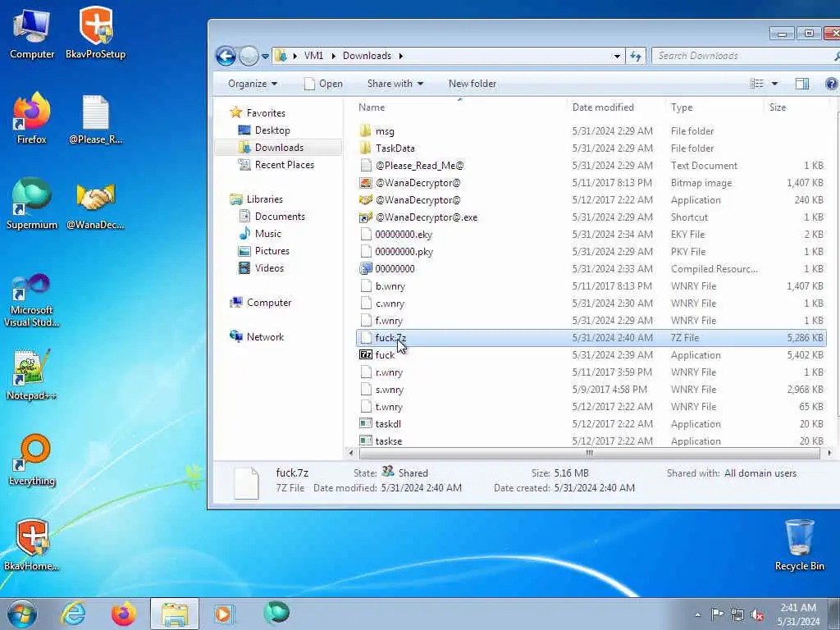The image size is (840, 630).
Task: Open the Computer desktop icon
Action: click(32, 33)
